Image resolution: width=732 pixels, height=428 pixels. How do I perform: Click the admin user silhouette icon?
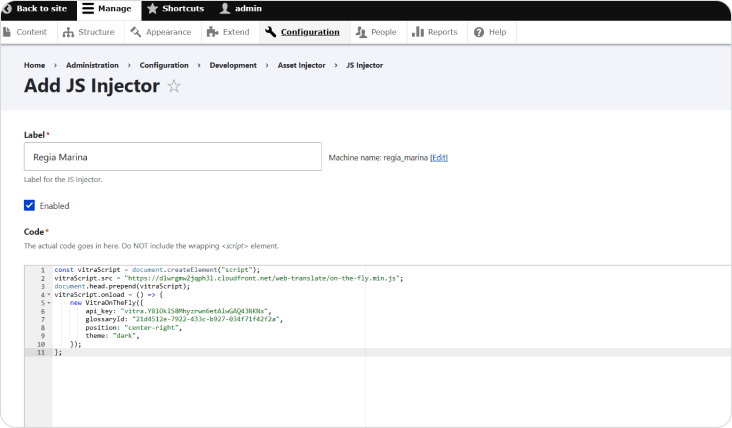pos(225,8)
